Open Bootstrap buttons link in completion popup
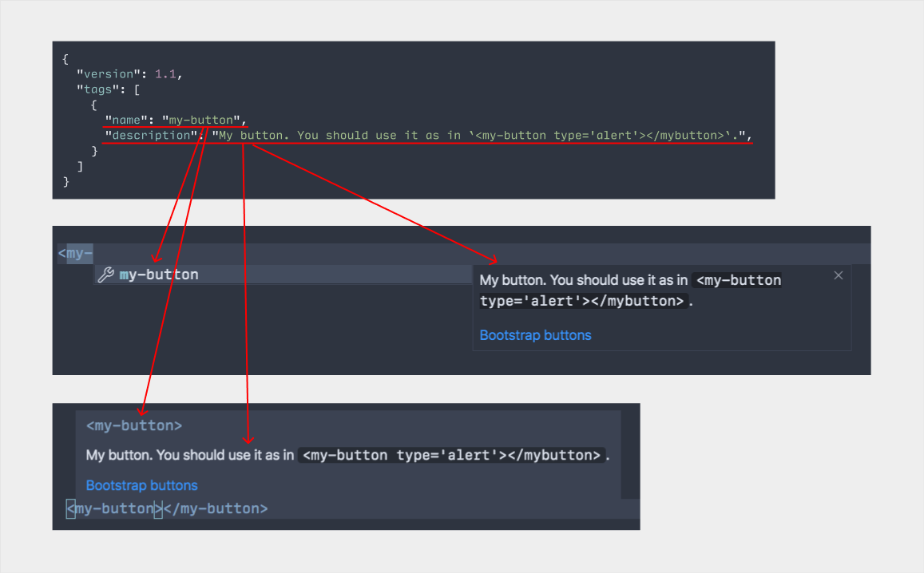This screenshot has width=924, height=573. click(535, 335)
